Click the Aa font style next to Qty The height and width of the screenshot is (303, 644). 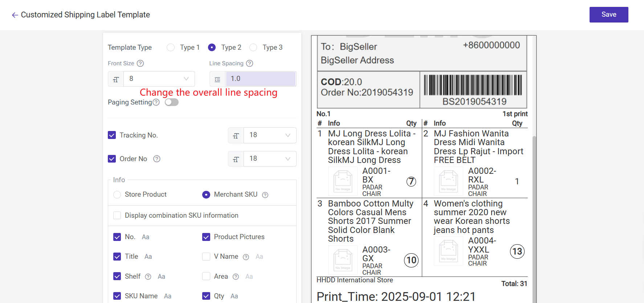pyautogui.click(x=235, y=296)
